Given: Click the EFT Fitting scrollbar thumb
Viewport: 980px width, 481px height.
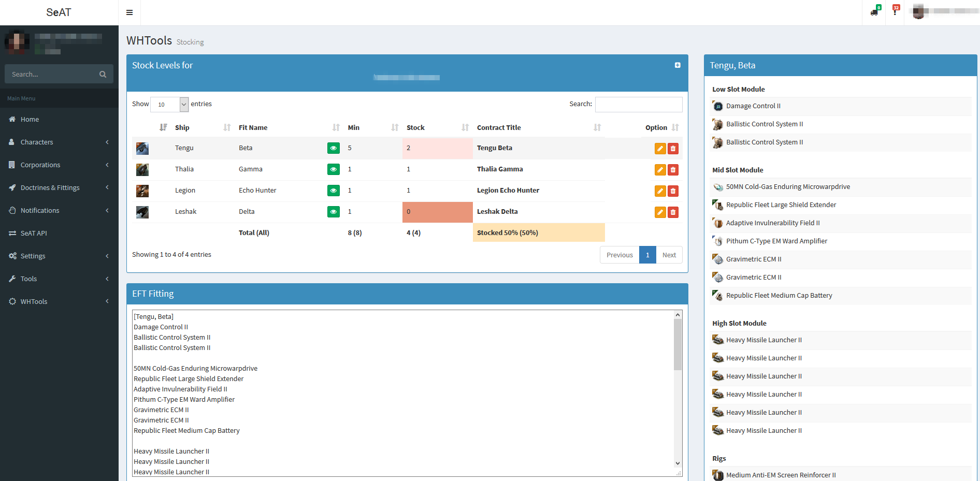Looking at the screenshot, I should click(x=678, y=344).
